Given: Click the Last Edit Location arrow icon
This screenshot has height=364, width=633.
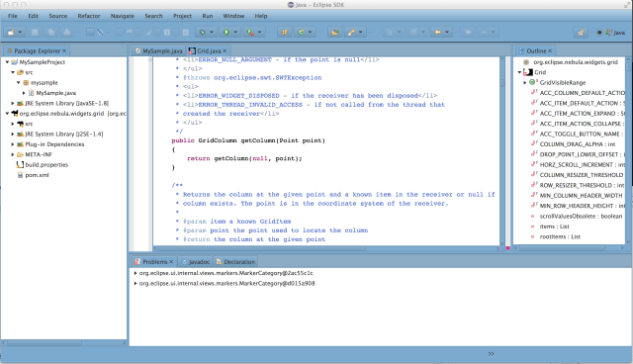Looking at the screenshot, I should 438,32.
